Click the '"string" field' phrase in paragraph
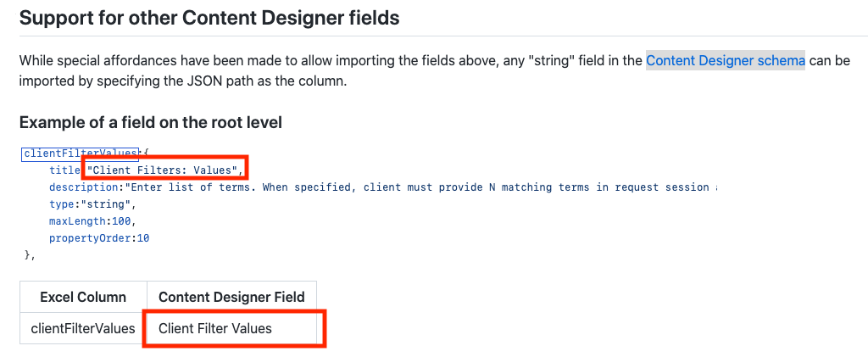868x357 pixels. coord(569,60)
